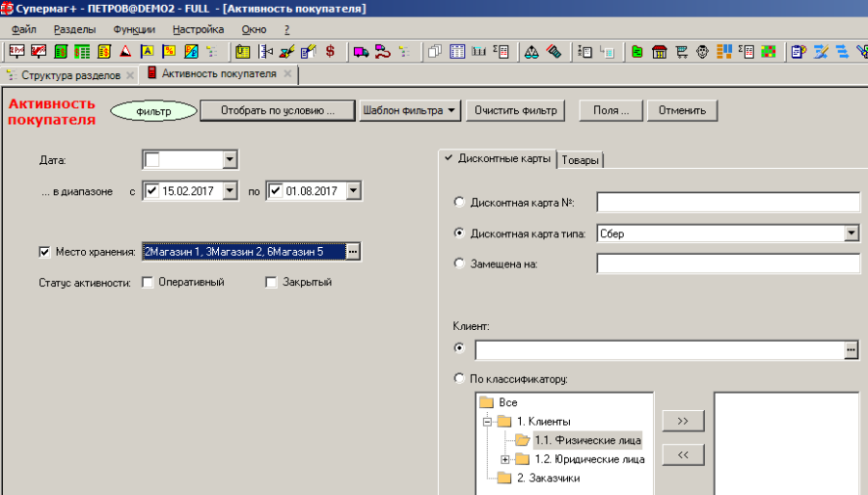Click the magenta truck toolbar icon

click(x=361, y=51)
